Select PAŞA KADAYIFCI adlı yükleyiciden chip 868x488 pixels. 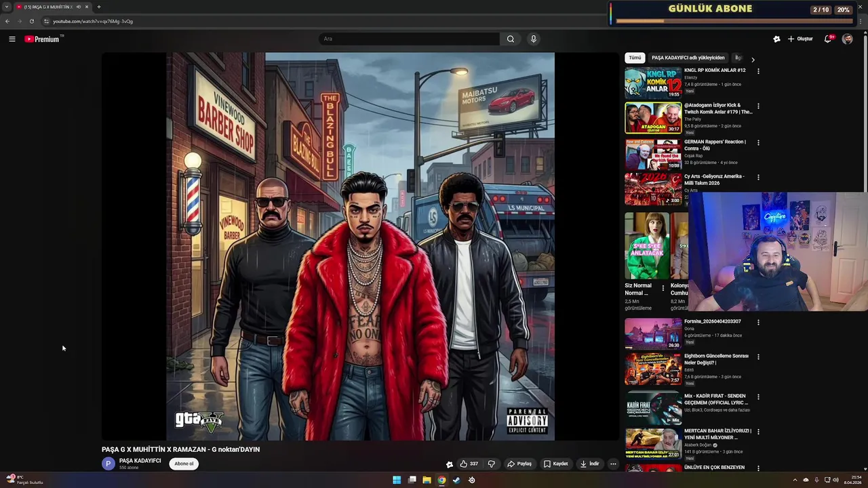click(688, 58)
